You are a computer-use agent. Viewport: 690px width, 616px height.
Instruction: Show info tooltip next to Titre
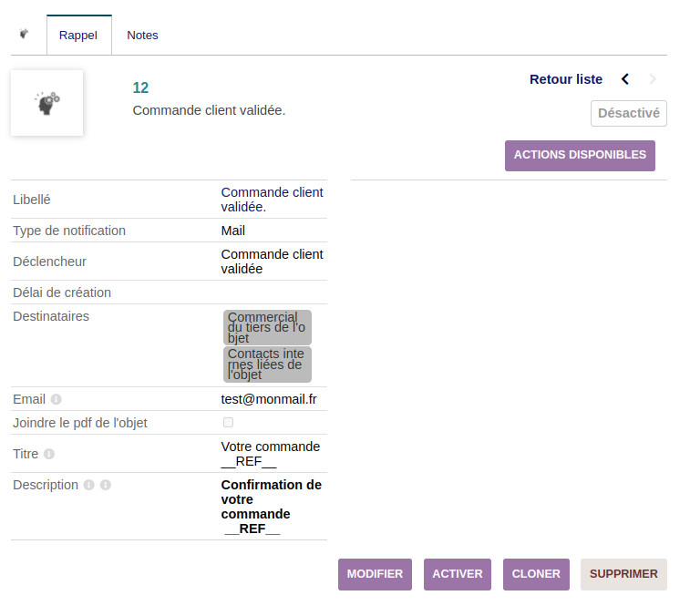click(x=49, y=454)
